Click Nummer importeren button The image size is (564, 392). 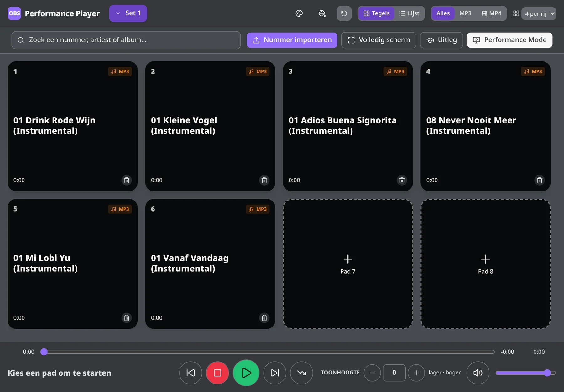coord(292,40)
